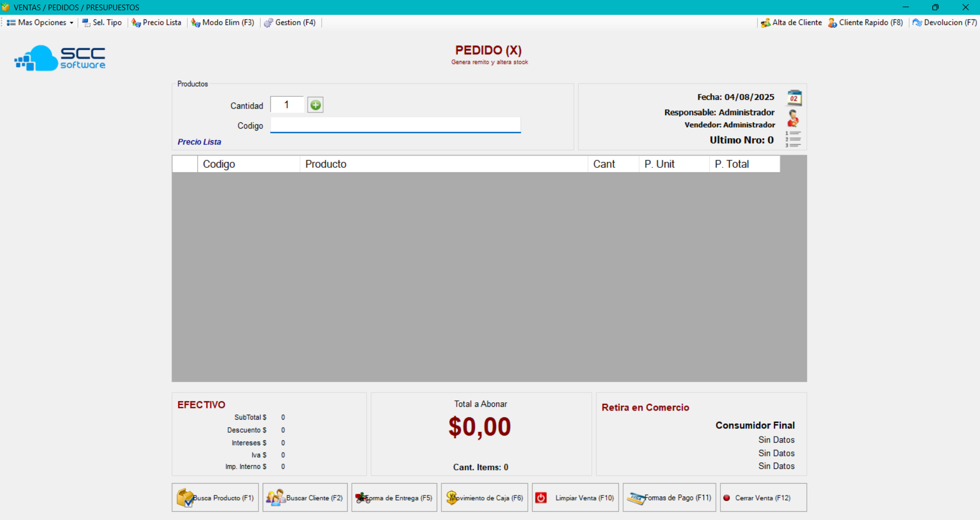This screenshot has height=520, width=980.
Task: Focus the Codigo input field
Action: tap(395, 125)
